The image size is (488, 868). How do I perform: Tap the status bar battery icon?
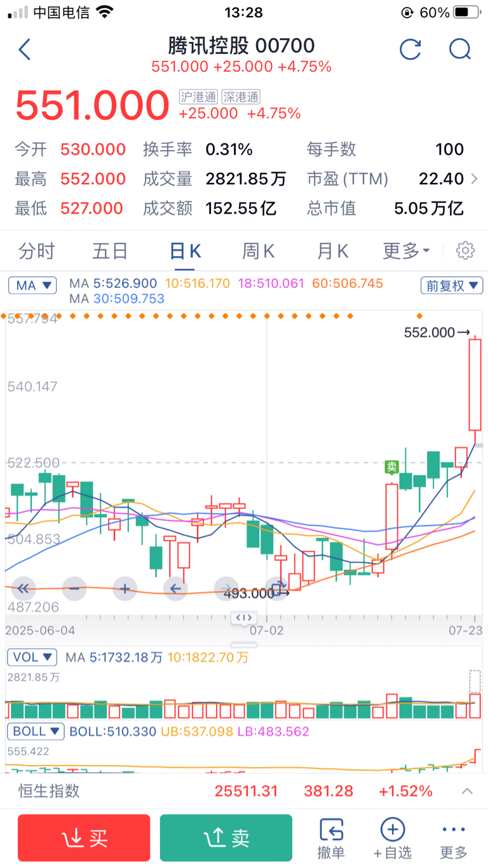[468, 12]
